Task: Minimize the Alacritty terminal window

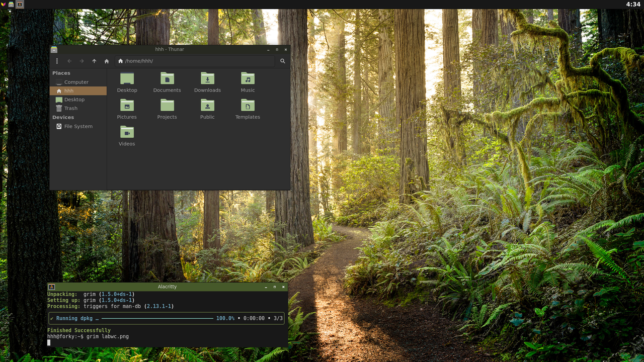Action: click(266, 287)
